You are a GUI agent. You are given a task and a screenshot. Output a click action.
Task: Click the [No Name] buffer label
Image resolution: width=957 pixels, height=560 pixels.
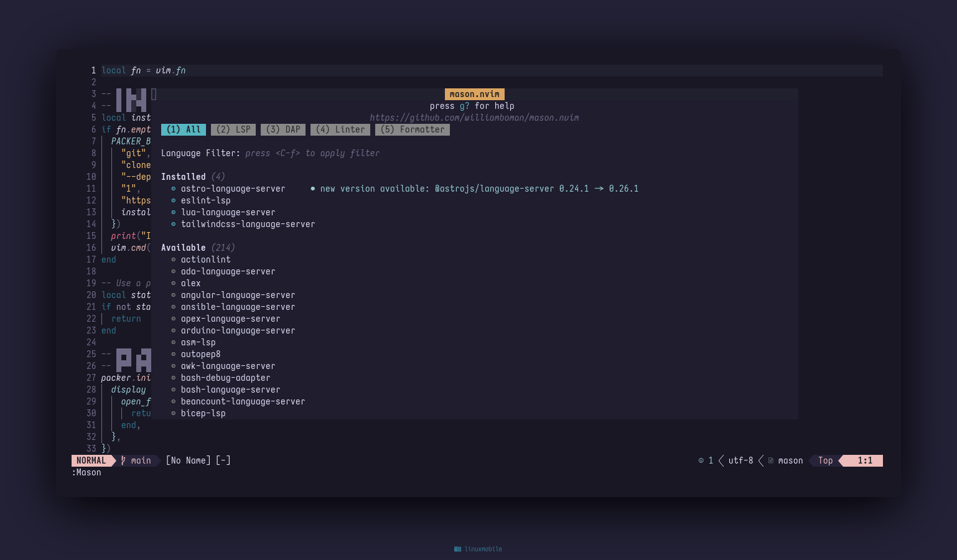[x=188, y=460]
